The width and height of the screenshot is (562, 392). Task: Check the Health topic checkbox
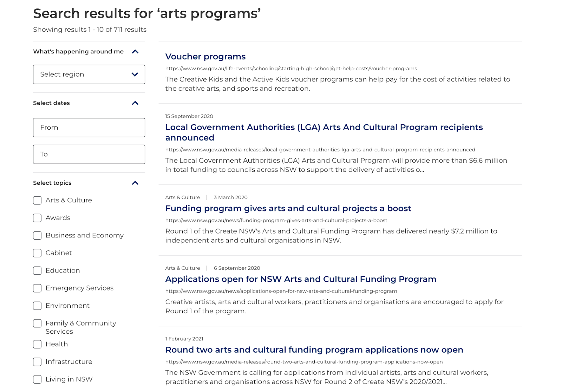(x=37, y=344)
